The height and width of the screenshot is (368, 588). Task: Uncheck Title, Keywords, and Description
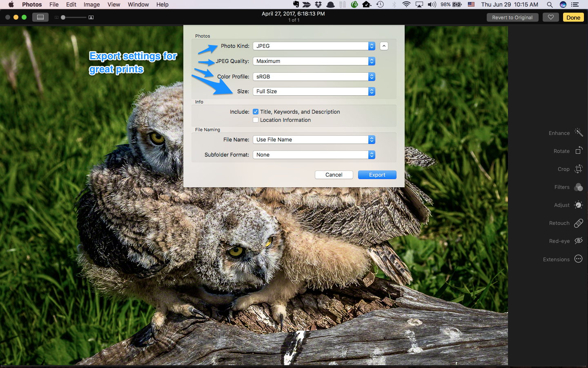(255, 111)
